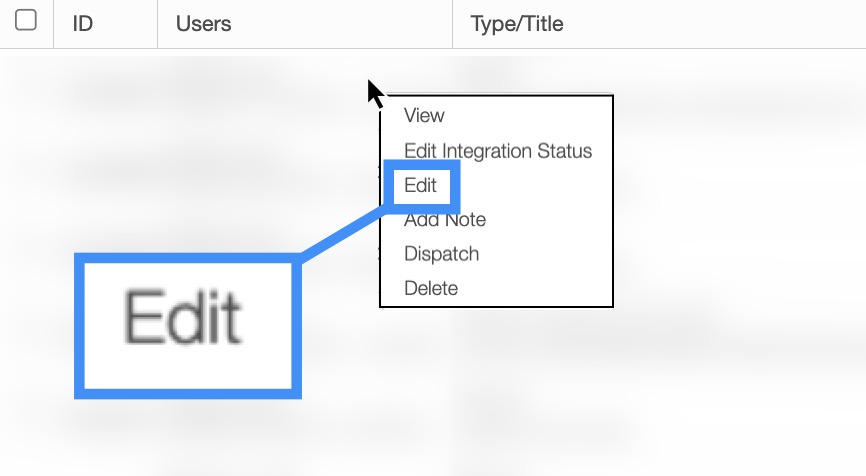Select Edit Integration Status menu entry
This screenshot has height=476, width=866.
[498, 151]
